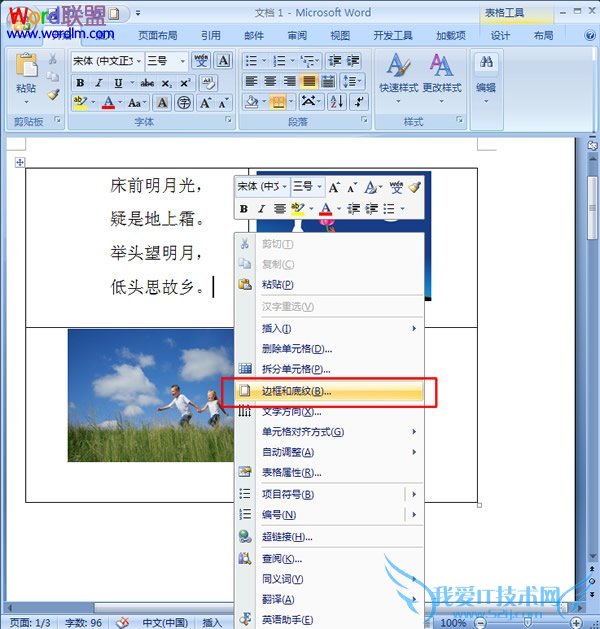Toggle subscript x₂ in ribbon
This screenshot has height=629, width=600.
pos(166,83)
